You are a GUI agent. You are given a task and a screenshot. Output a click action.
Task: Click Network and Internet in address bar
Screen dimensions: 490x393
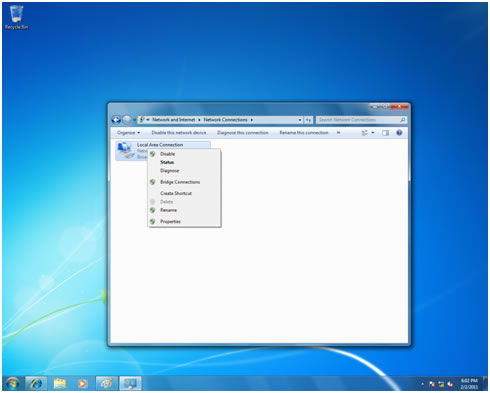(x=174, y=120)
